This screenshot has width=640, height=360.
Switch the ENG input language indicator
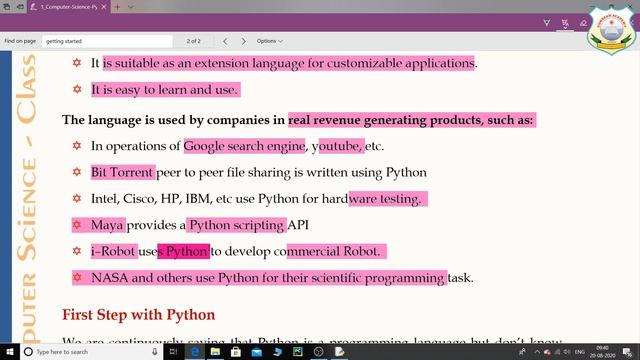[580, 352]
